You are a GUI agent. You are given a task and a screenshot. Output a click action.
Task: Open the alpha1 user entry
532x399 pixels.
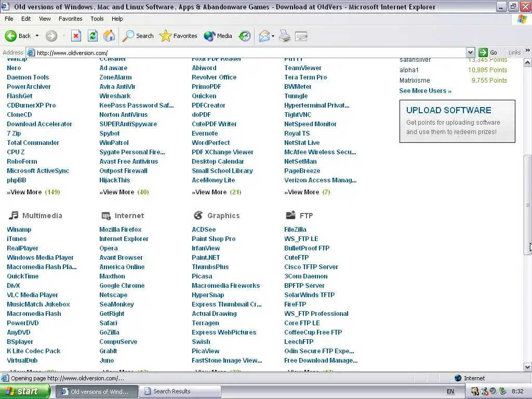[409, 70]
